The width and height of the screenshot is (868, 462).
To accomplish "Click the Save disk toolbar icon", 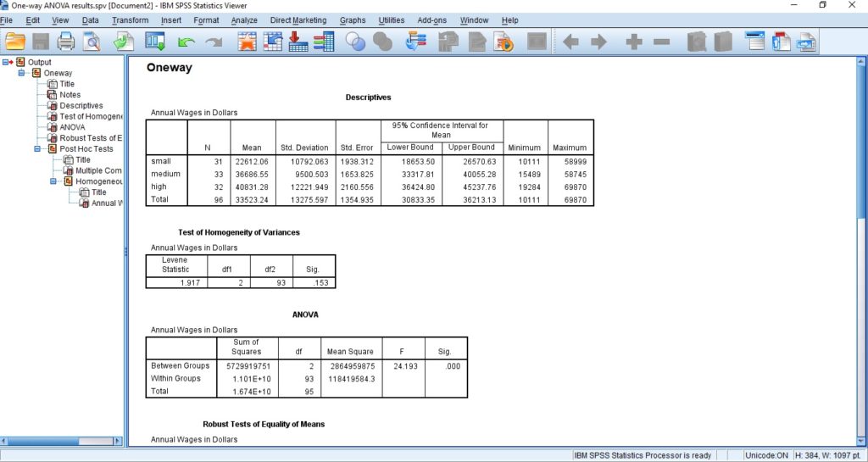I will click(x=41, y=42).
